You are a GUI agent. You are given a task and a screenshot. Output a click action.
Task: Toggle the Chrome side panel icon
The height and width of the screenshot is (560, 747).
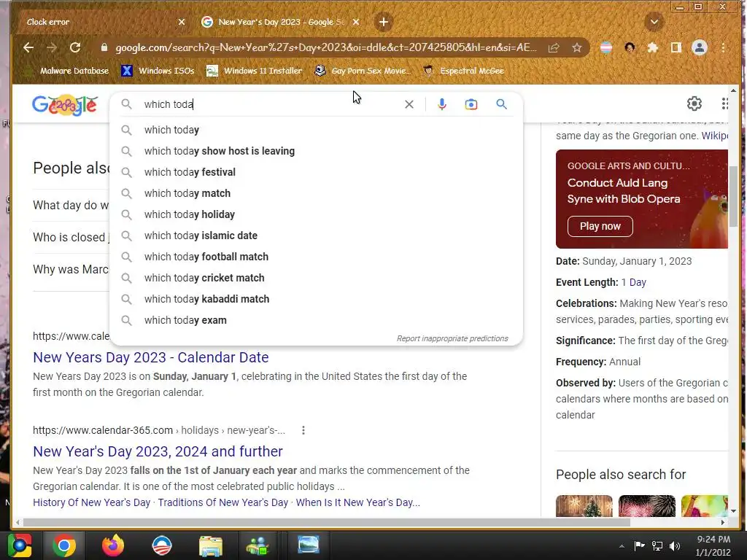pos(676,47)
